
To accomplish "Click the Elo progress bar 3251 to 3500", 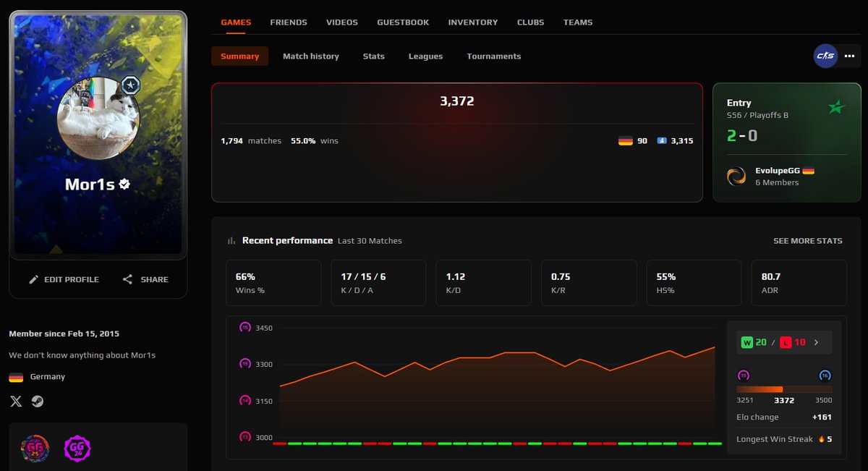I will [784, 389].
